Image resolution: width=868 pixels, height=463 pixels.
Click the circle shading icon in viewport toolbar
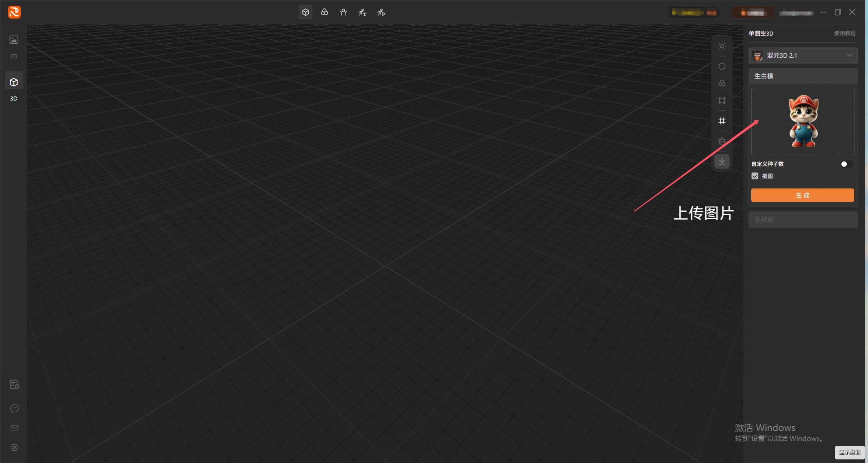click(x=722, y=66)
